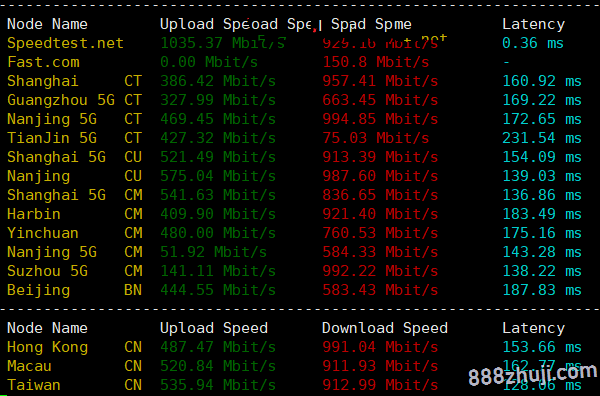Select Hong Kong download 991.04 Mbit/s
This screenshot has height=396, width=600.
tap(380, 347)
